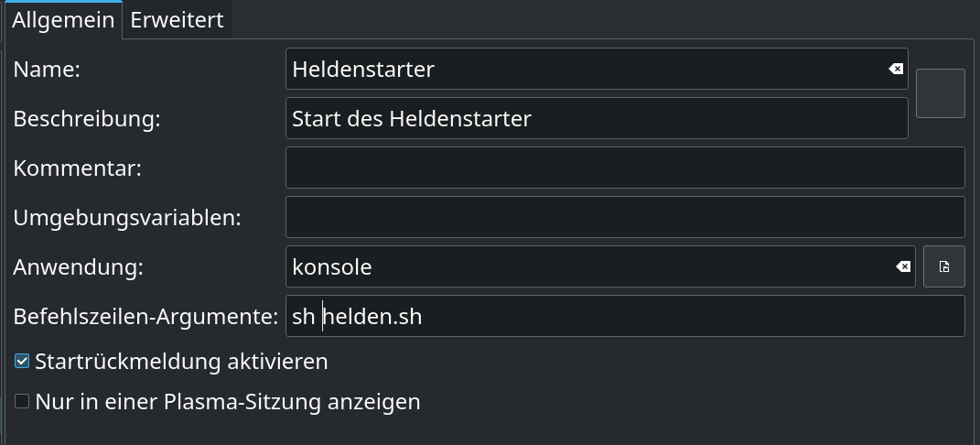
Task: Click the Anwendung: label
Action: click(79, 266)
